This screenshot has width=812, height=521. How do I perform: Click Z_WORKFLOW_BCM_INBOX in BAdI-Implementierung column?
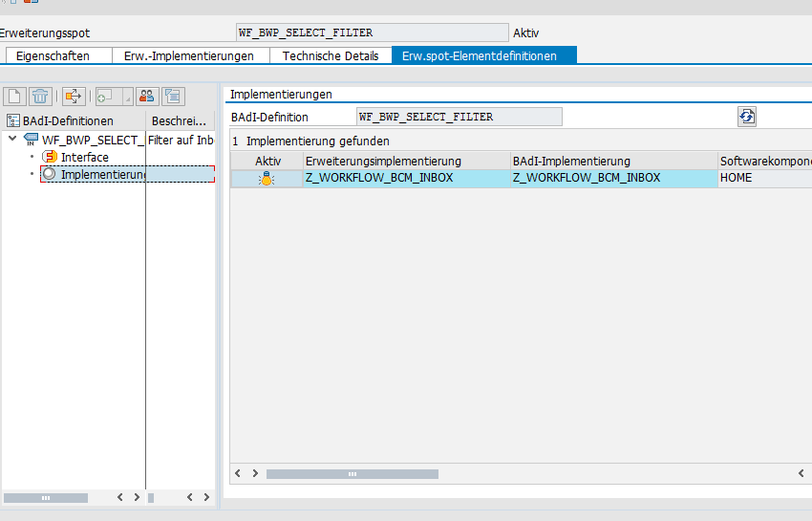586,178
